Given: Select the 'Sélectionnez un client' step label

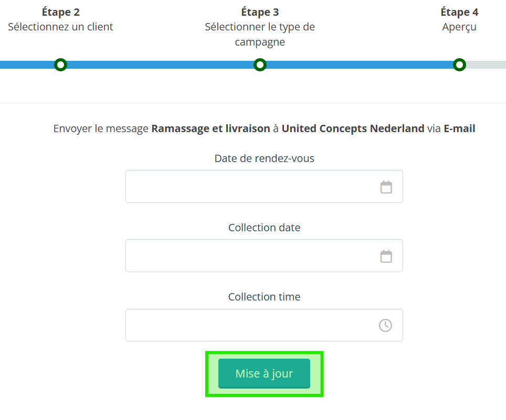Looking at the screenshot, I should 60,27.
